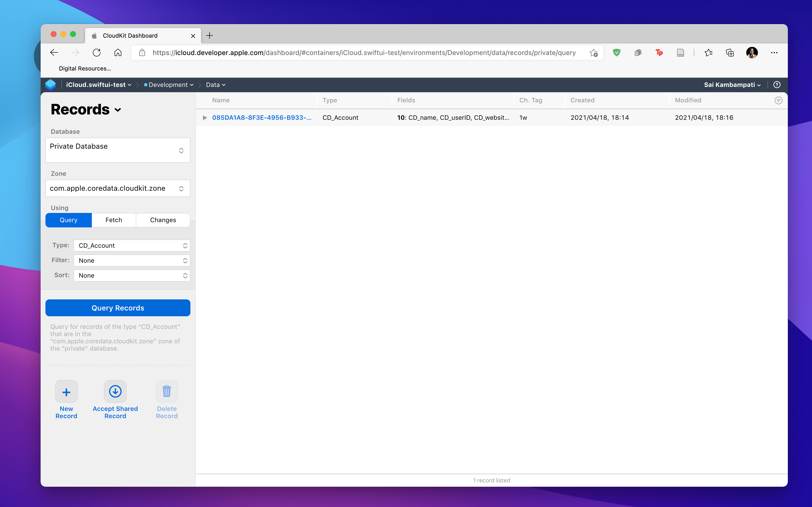Select the Query segment under Using

point(68,220)
